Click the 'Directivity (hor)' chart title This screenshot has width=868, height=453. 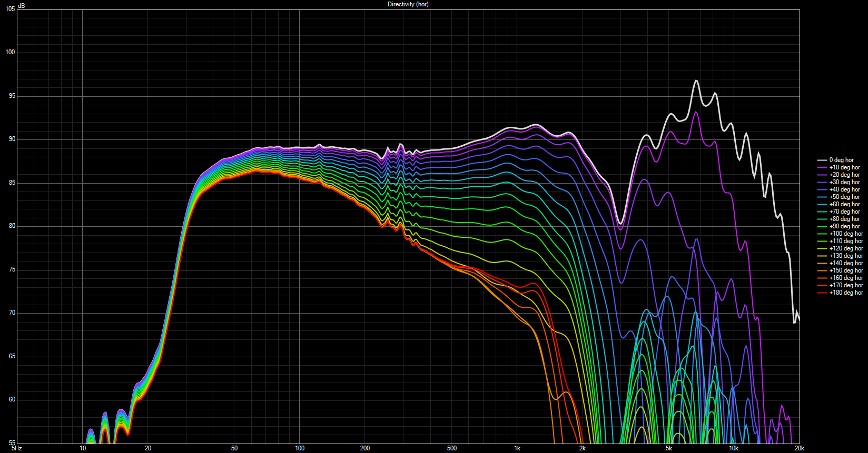(408, 4)
